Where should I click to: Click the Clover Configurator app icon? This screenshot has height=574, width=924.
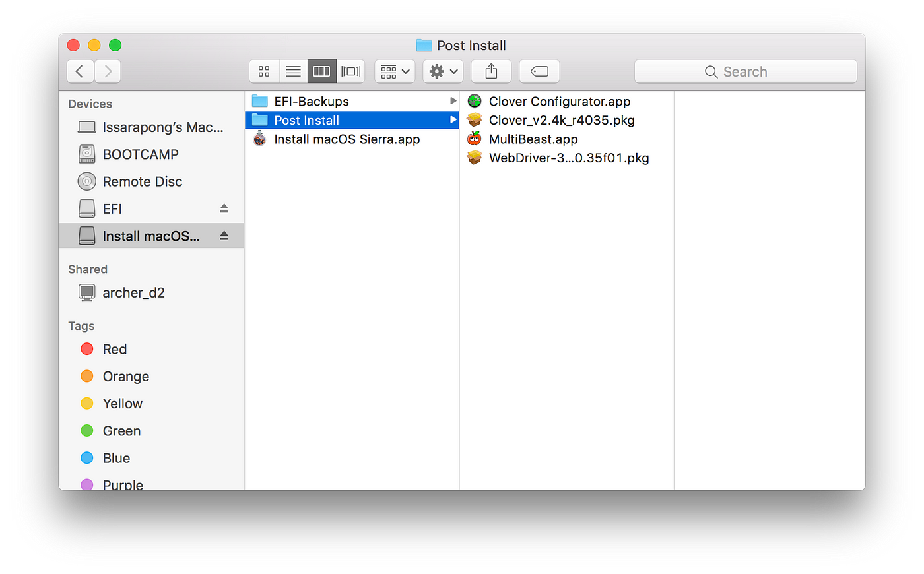475,101
